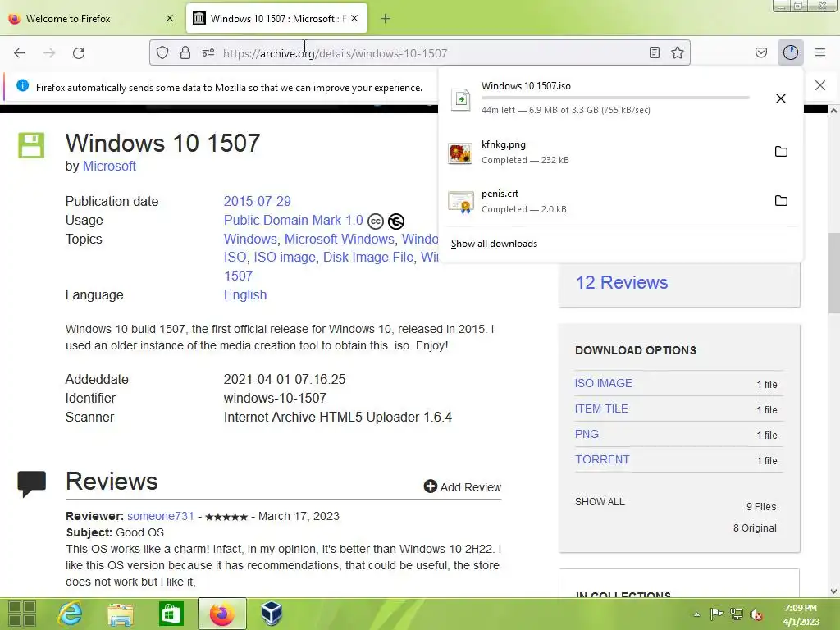The image size is (840, 630).
Task: Click the 9 Files count text
Action: coord(761,507)
